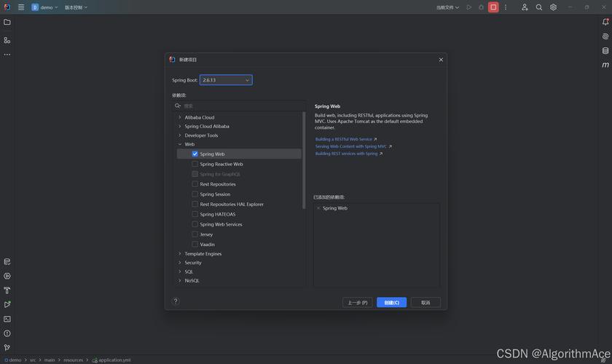Open the Structure tool window icon
The image size is (612, 364).
point(7,40)
